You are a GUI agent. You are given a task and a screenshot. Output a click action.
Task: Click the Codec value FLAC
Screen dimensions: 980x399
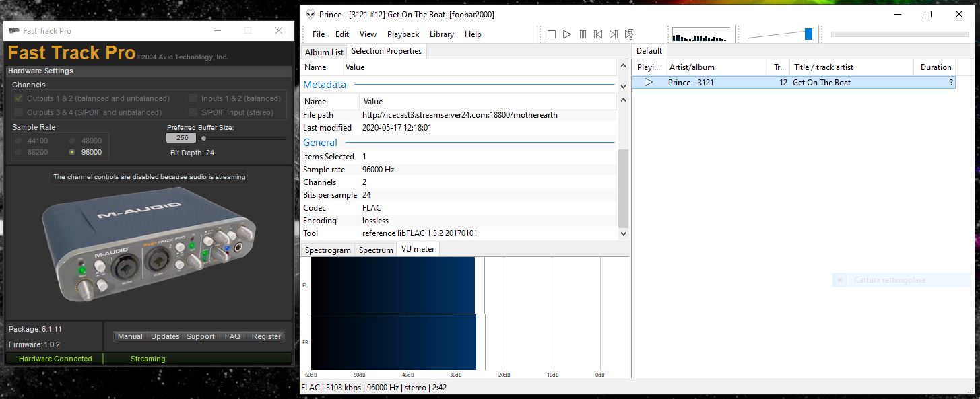click(x=372, y=208)
